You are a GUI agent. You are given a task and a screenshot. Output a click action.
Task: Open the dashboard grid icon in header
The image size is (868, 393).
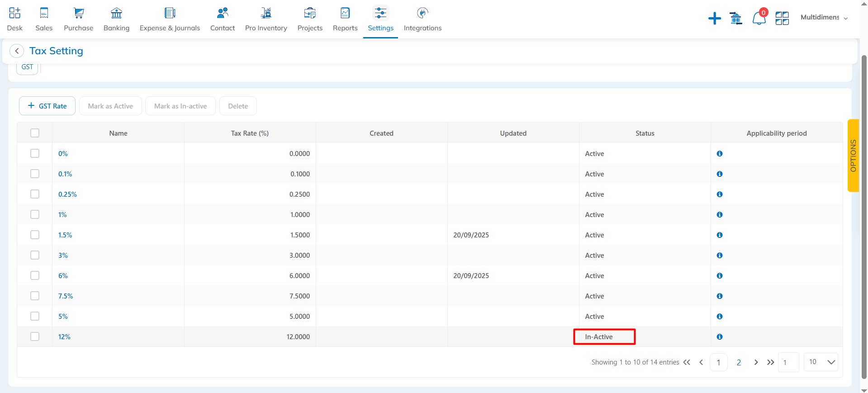coord(782,19)
